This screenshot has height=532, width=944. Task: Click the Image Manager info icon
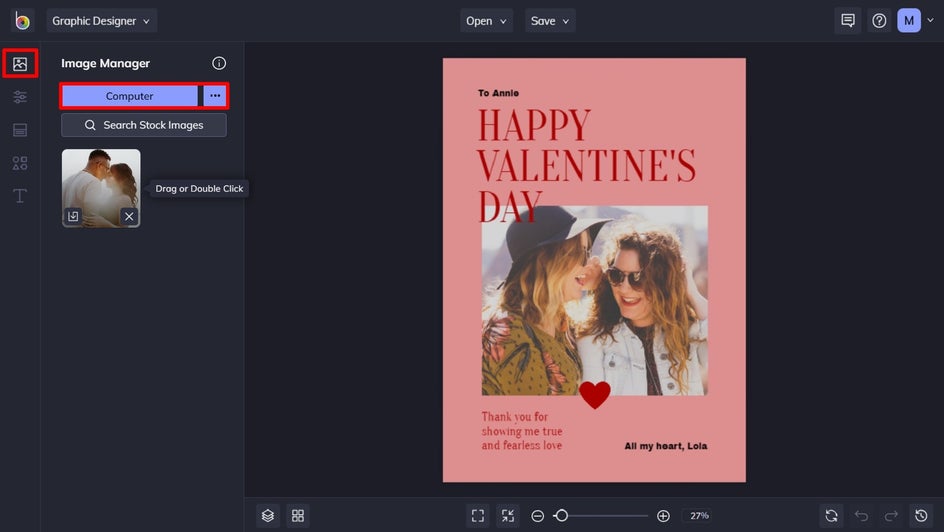click(x=219, y=63)
